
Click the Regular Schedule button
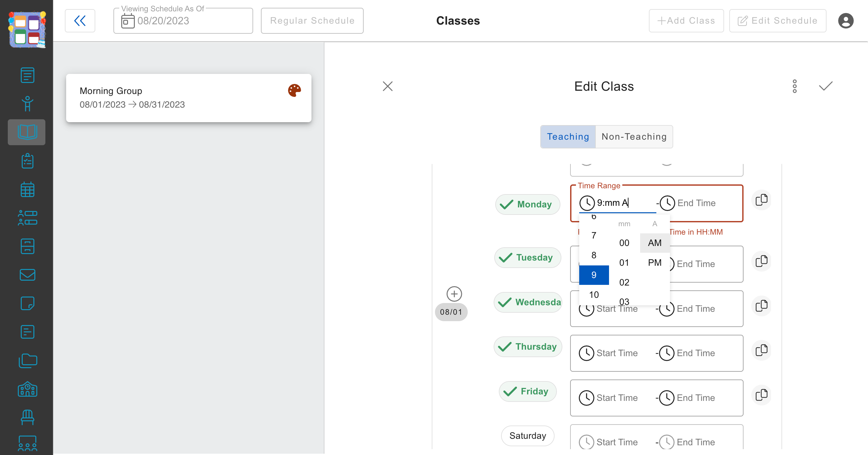click(312, 21)
